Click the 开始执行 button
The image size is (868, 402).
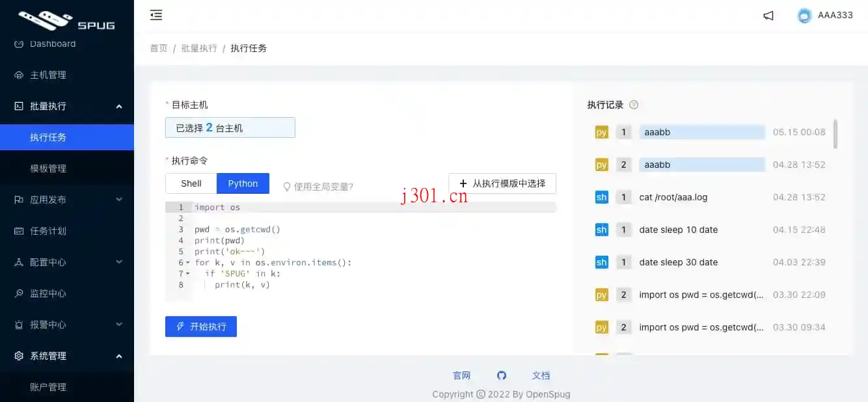(x=200, y=327)
